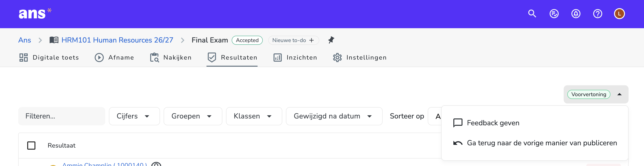This screenshot has height=166, width=644.
Task: Open user avatar menu labeled L
Action: (x=619, y=13)
